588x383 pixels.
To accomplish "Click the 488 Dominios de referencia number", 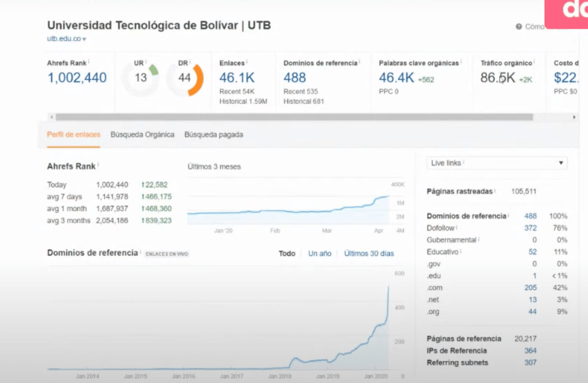I will tap(294, 78).
